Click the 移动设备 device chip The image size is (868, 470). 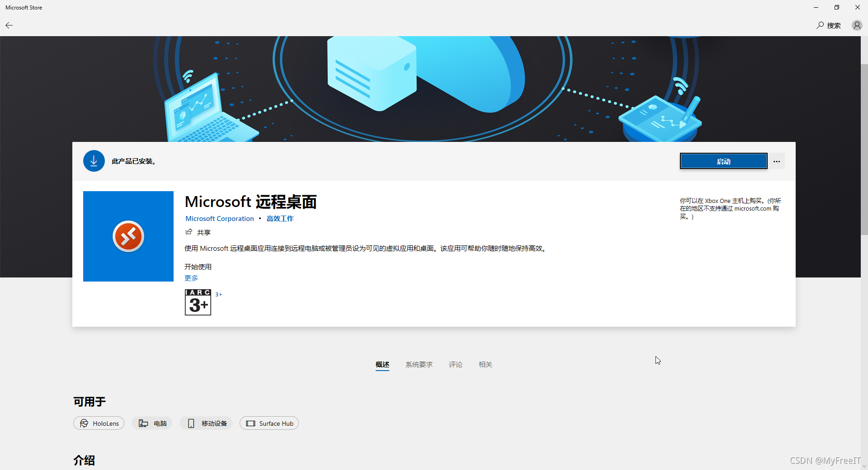[207, 423]
